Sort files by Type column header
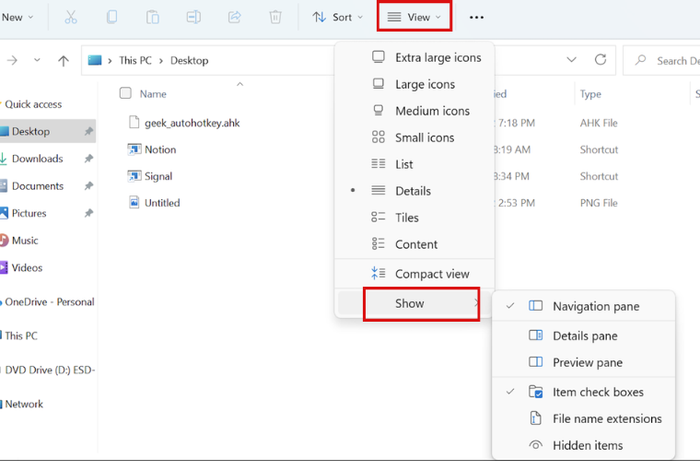 pos(590,94)
